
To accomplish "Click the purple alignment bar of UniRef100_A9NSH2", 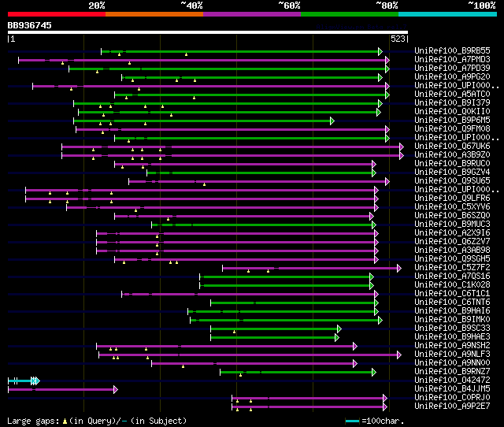I will (227, 347).
